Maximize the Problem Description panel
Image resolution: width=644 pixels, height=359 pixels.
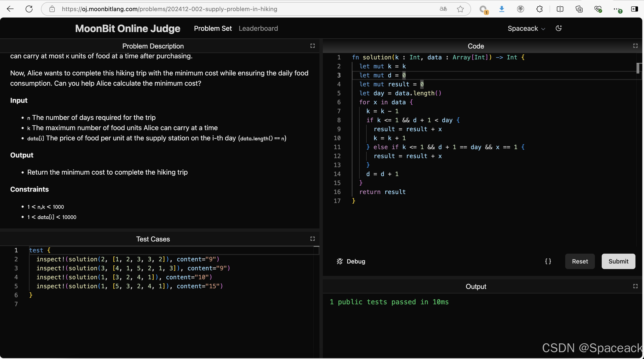(x=313, y=46)
